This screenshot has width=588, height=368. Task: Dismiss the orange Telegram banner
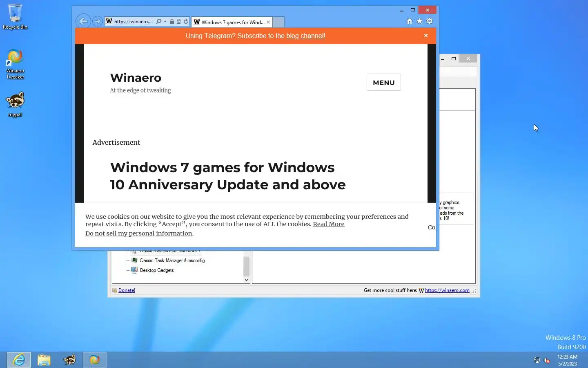426,36
